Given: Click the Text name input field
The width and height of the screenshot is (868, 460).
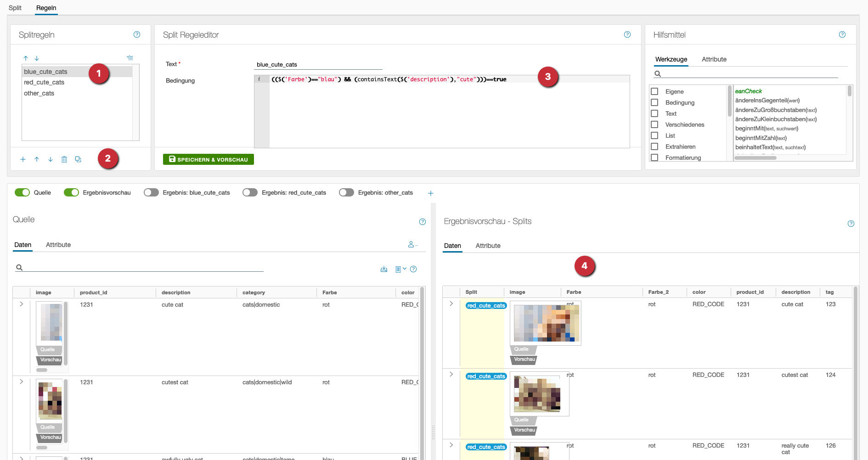Looking at the screenshot, I should pyautogui.click(x=319, y=65).
